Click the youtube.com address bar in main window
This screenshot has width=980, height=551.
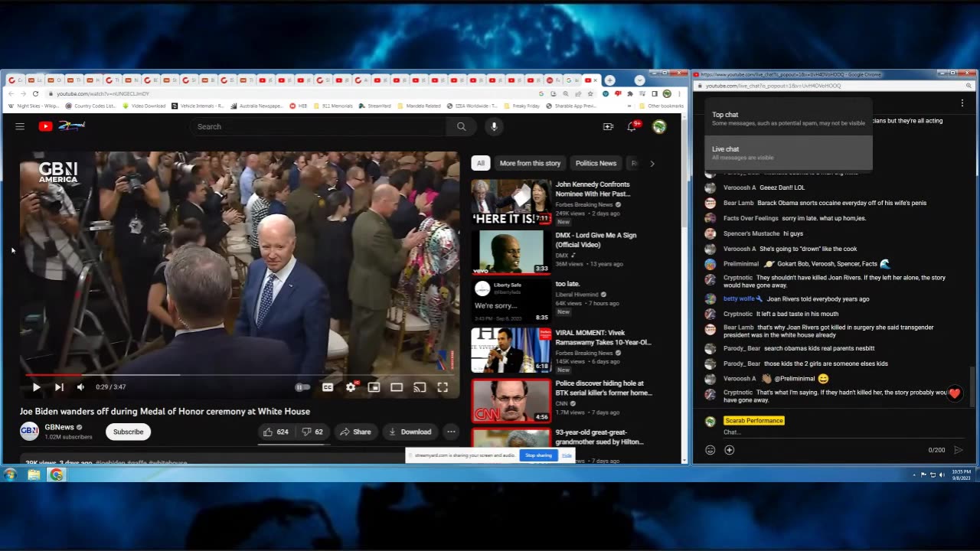[x=291, y=93]
